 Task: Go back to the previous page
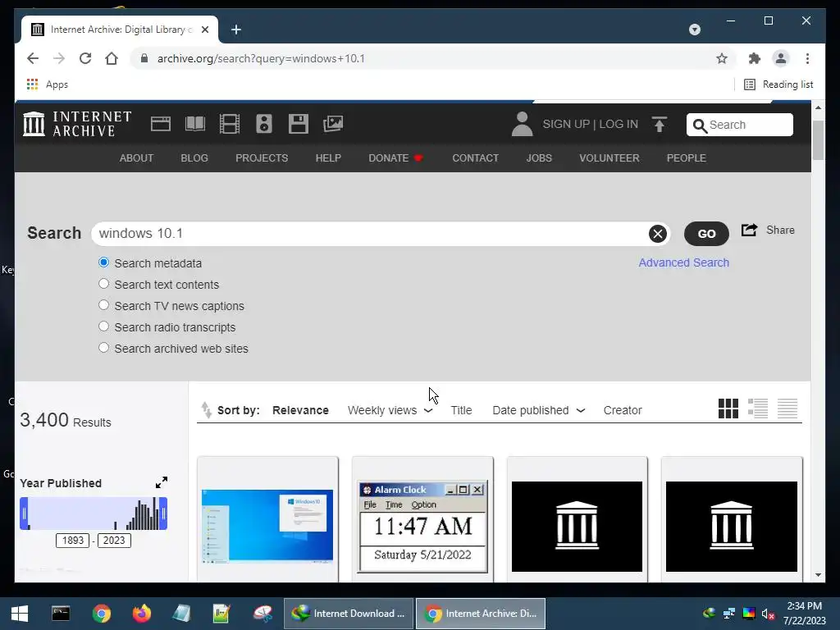[x=33, y=58]
